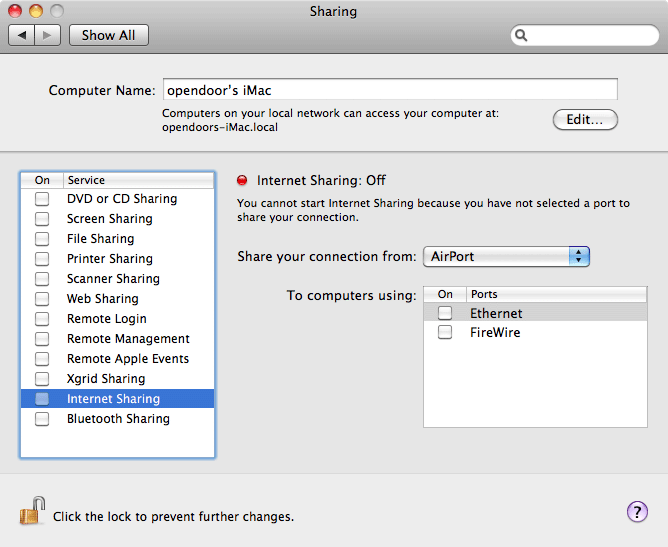The image size is (668, 547).
Task: Select Remote Login in the service list
Action: point(107,319)
